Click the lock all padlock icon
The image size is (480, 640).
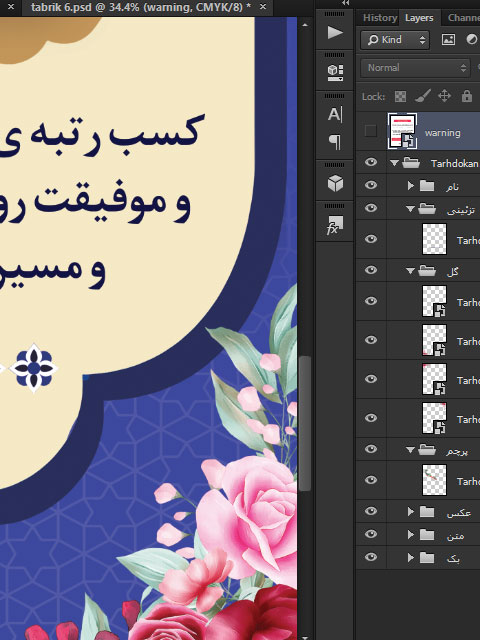tap(467, 97)
